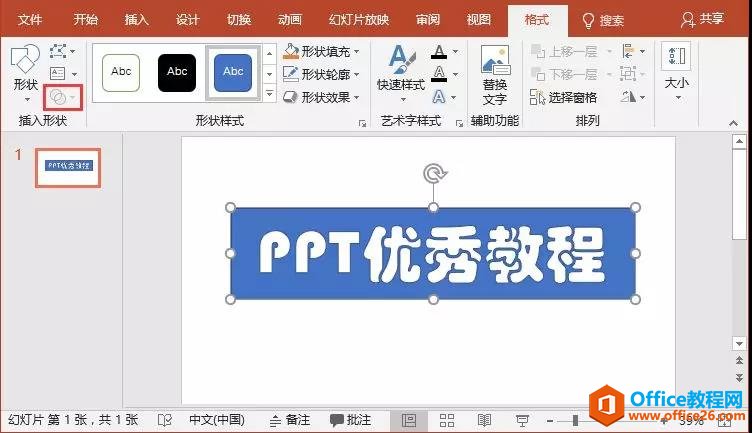Click the lightbulb 搜索 tell me box
Viewport: 752px width, 433px height.
[603, 20]
